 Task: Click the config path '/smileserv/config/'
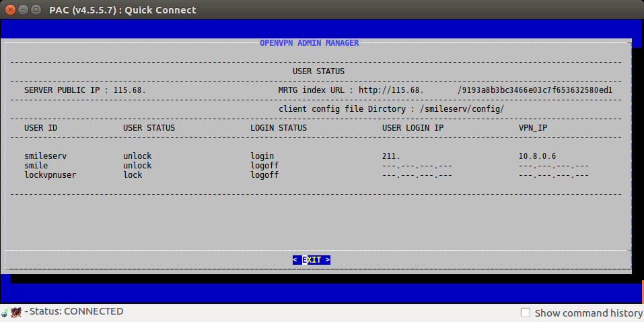click(x=461, y=109)
